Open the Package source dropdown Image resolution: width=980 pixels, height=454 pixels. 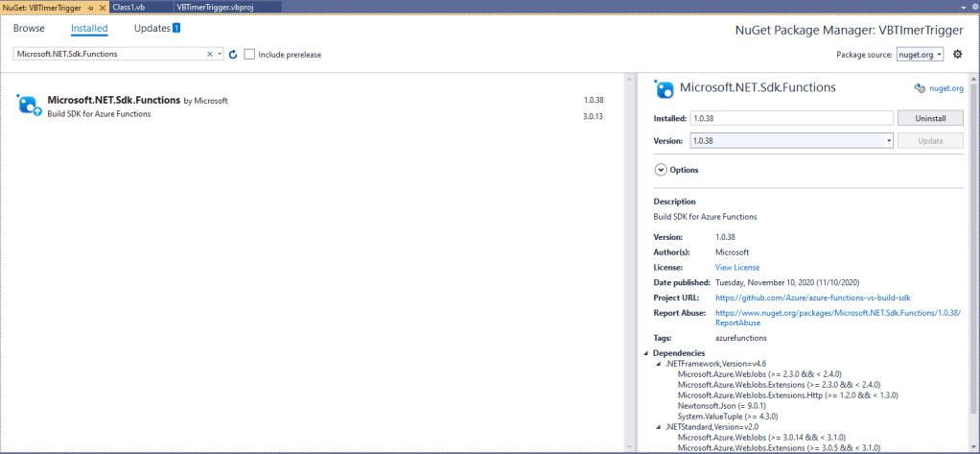pos(921,55)
